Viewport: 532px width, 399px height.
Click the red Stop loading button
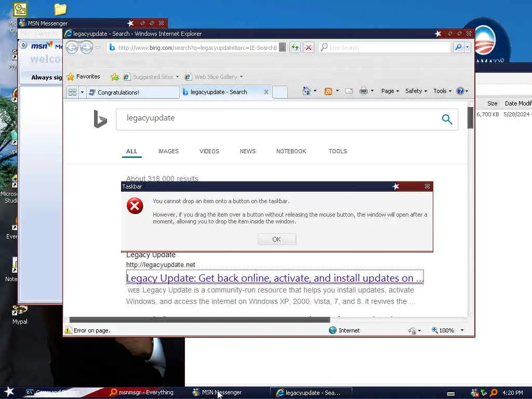point(309,47)
